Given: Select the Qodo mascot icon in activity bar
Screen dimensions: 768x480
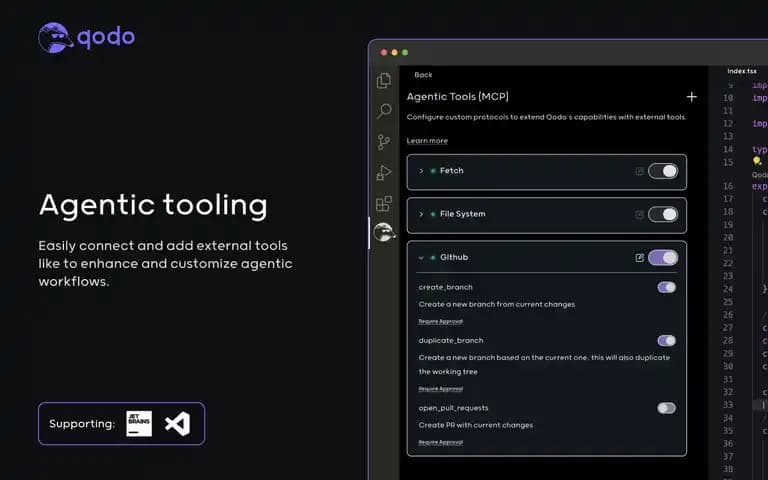Looking at the screenshot, I should tap(384, 232).
